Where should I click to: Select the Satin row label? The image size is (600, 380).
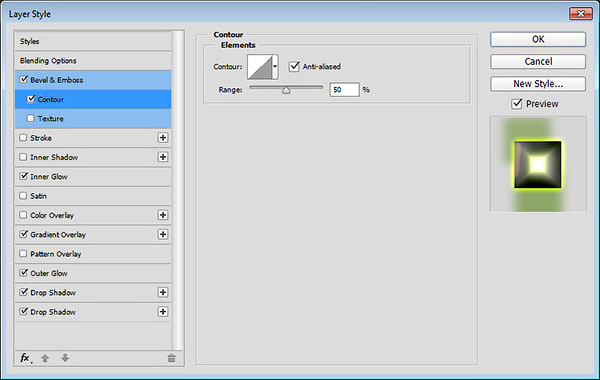click(38, 196)
